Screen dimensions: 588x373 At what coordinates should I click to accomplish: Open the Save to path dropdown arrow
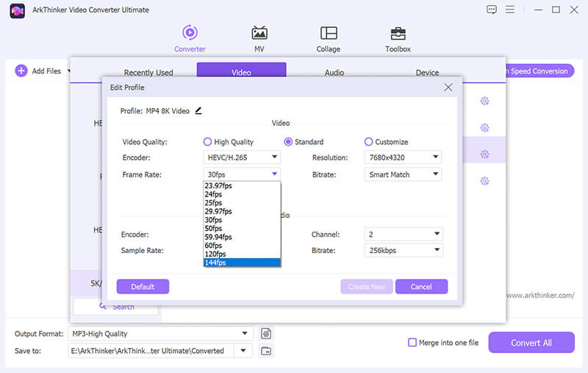tap(243, 351)
